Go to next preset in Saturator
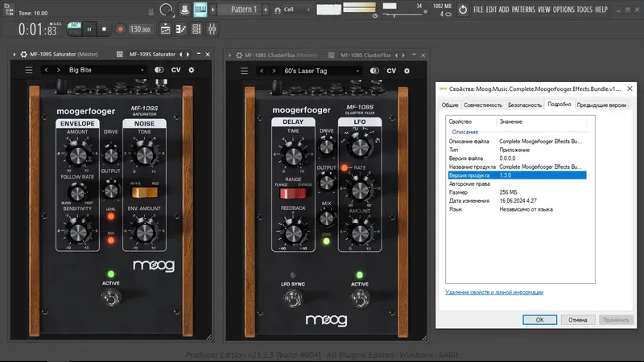Image resolution: width=644 pixels, height=362 pixels. (x=58, y=70)
